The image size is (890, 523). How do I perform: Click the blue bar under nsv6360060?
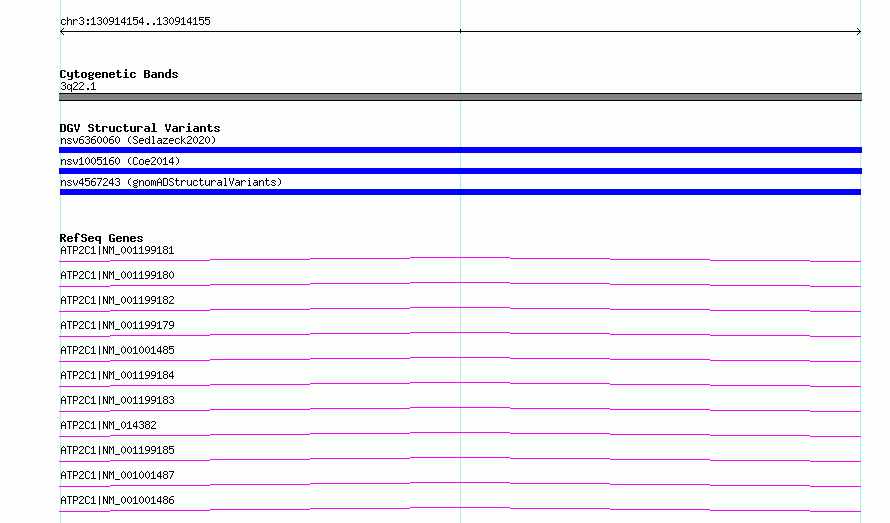(x=460, y=150)
